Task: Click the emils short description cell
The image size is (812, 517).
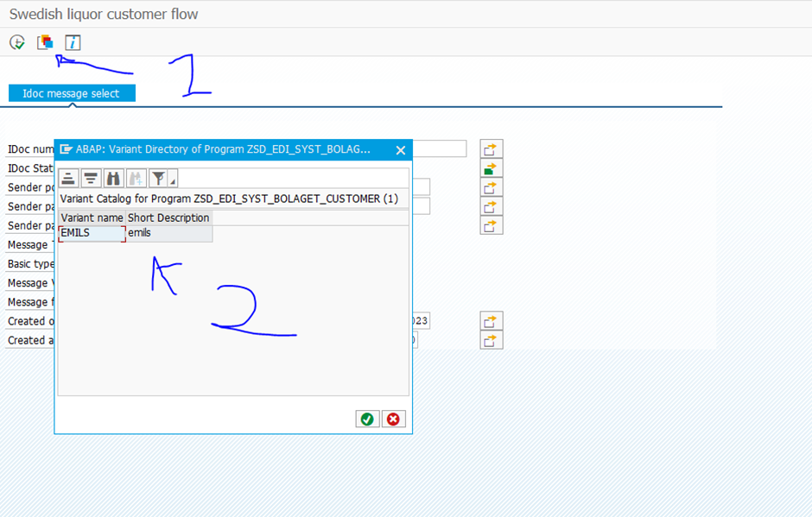Action: [168, 233]
